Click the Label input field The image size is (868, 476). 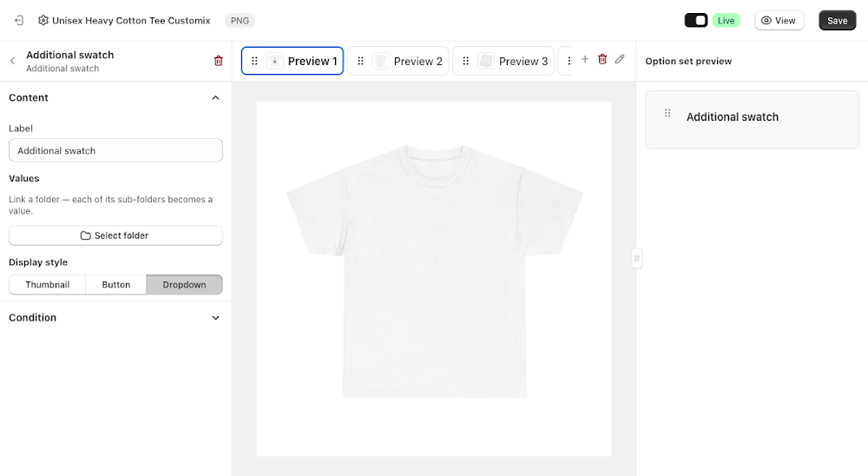pyautogui.click(x=115, y=150)
